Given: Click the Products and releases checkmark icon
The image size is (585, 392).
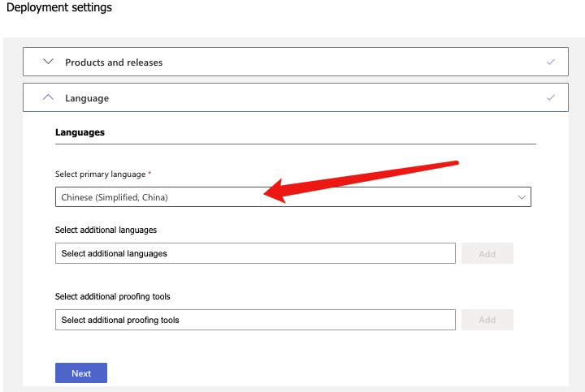Looking at the screenshot, I should tap(551, 62).
